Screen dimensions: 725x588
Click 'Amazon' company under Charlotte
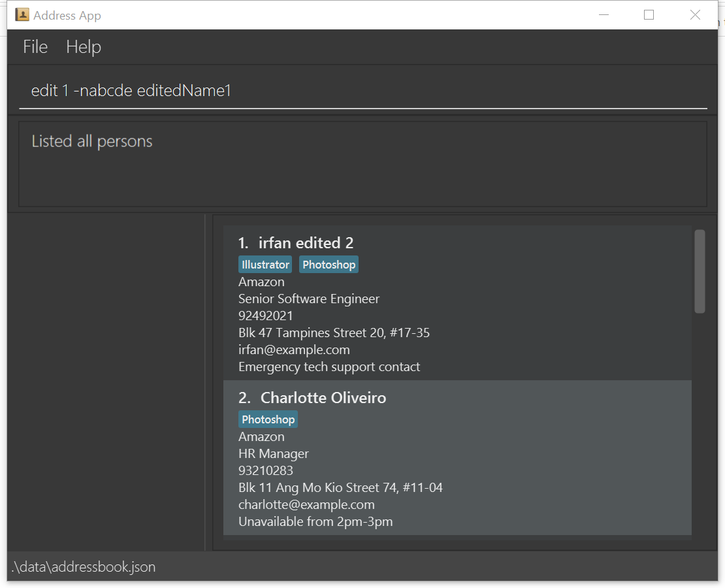[261, 436]
